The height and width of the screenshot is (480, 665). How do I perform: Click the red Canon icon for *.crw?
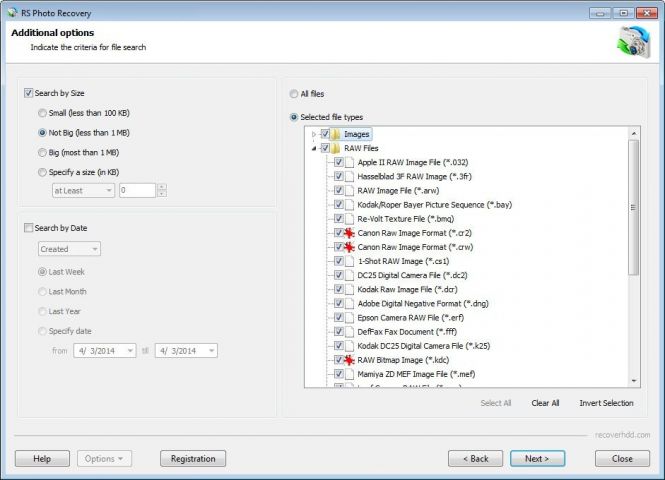pyautogui.click(x=349, y=247)
